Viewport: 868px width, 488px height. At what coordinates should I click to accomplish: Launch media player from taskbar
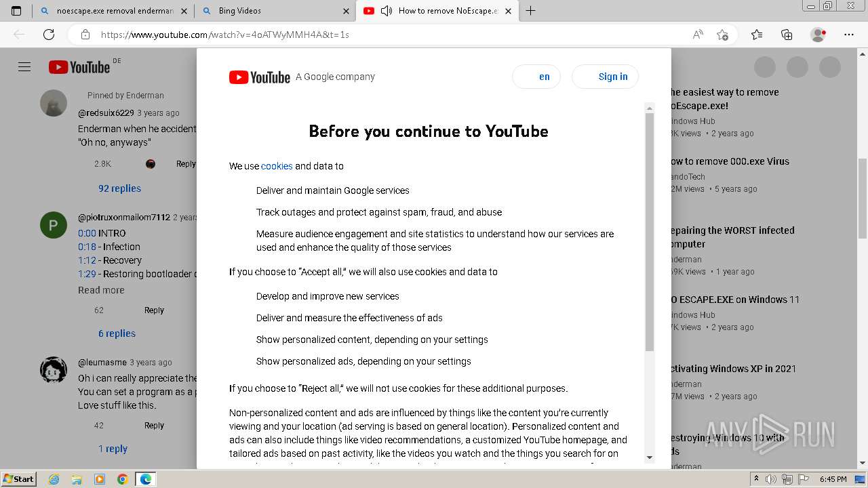100,479
